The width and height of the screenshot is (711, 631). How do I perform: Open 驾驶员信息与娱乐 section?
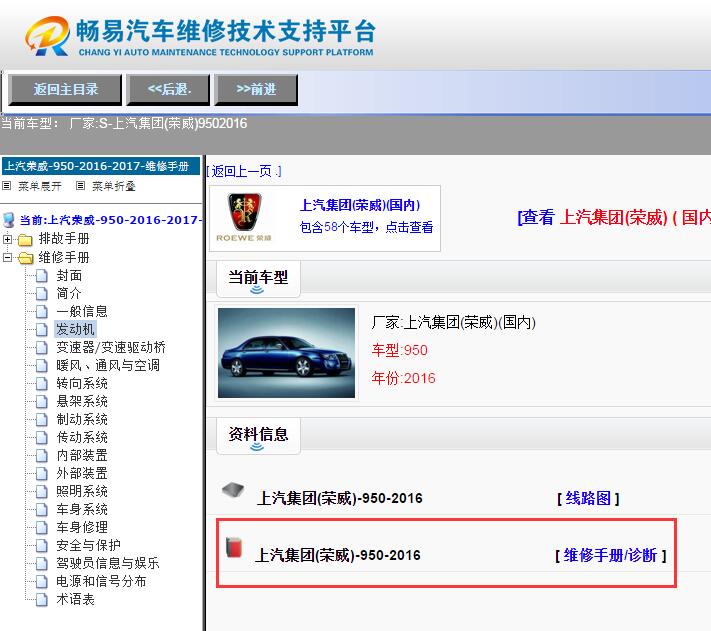[x=108, y=563]
